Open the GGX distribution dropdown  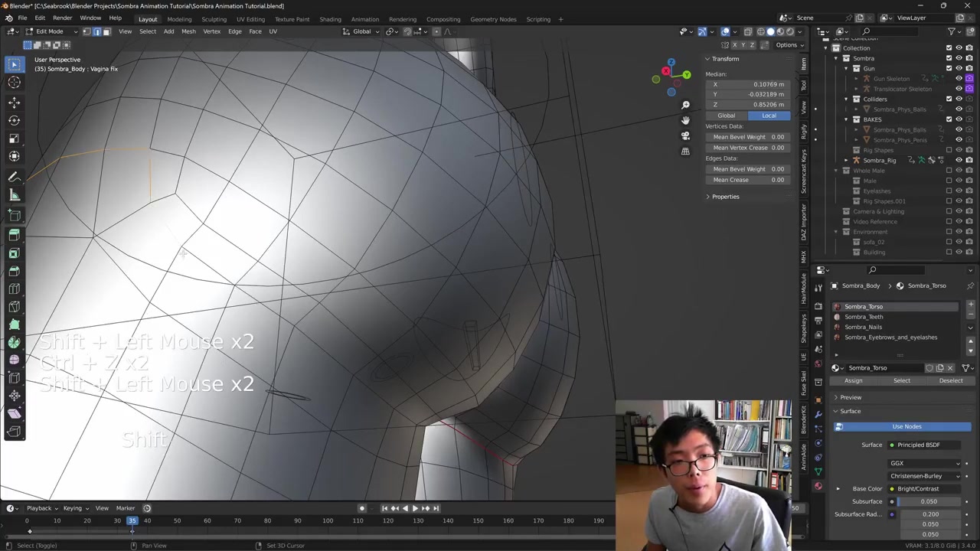point(924,463)
